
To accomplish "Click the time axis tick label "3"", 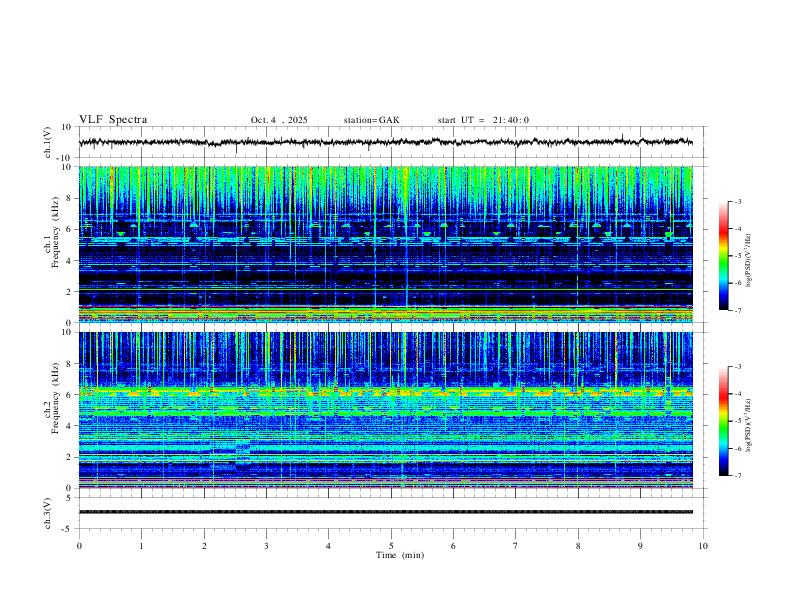I will (266, 546).
